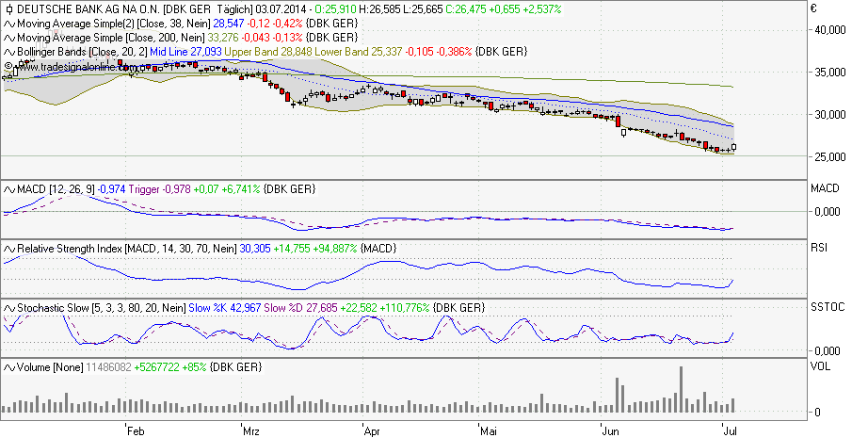Click the close price C:26,475

point(467,9)
